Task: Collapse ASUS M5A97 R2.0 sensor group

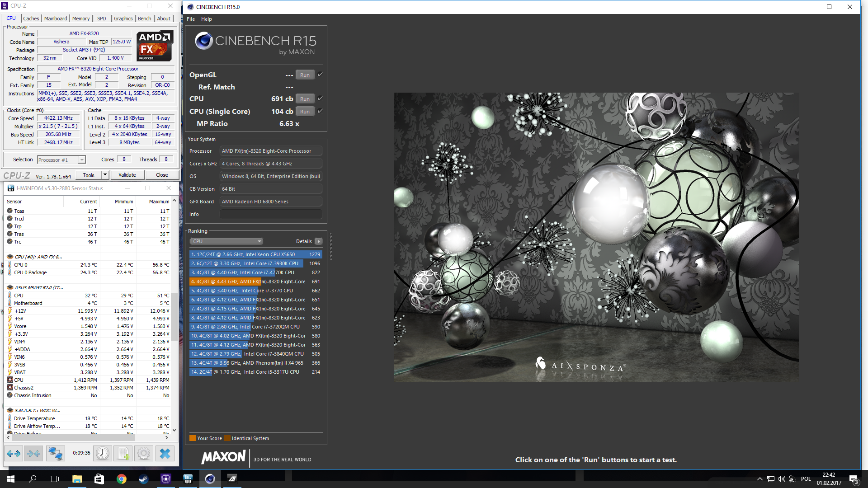Action: [10, 287]
